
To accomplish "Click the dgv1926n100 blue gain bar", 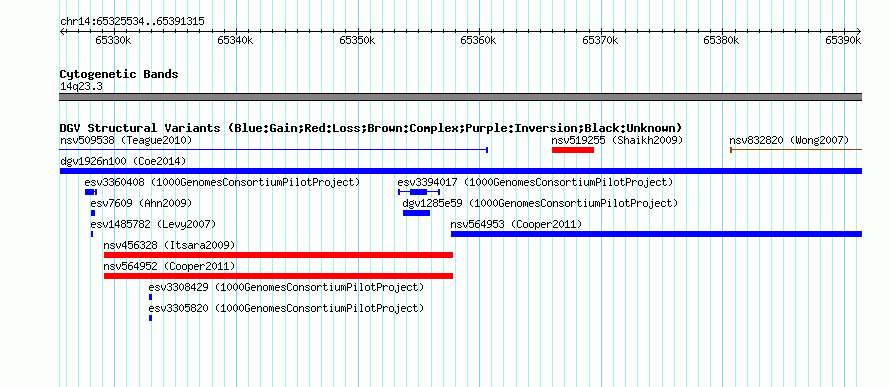I will (461, 171).
